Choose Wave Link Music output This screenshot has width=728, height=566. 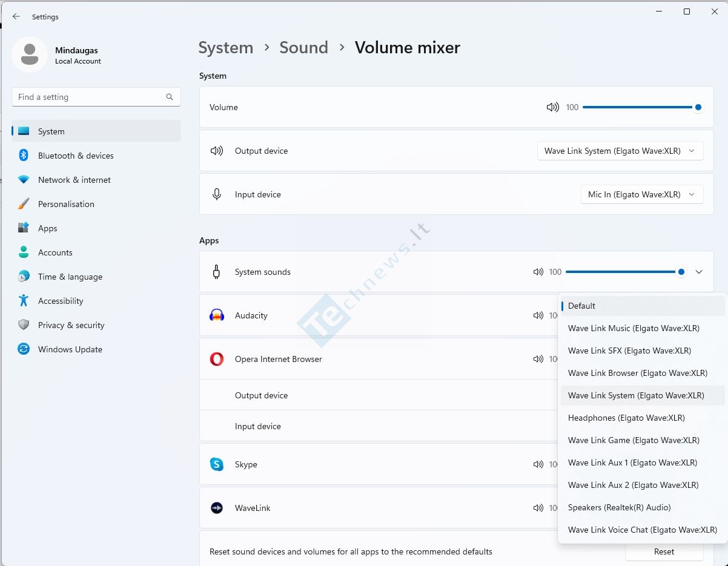pos(642,328)
